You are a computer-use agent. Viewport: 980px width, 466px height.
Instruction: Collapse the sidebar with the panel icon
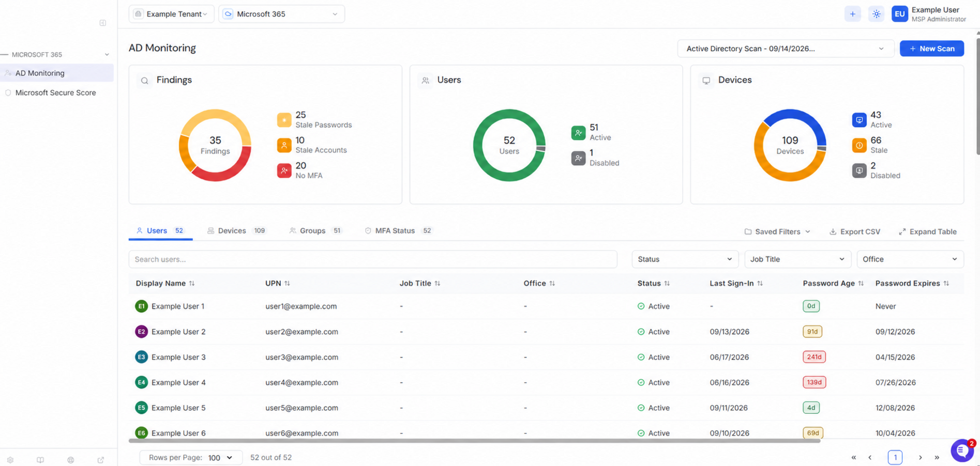[103, 23]
